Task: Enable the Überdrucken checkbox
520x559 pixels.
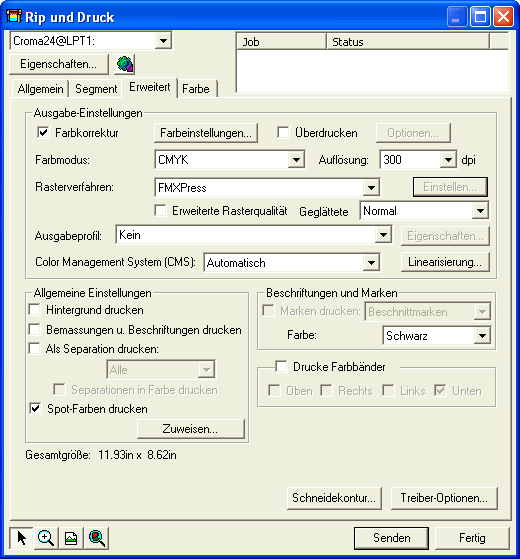Action: tap(283, 133)
